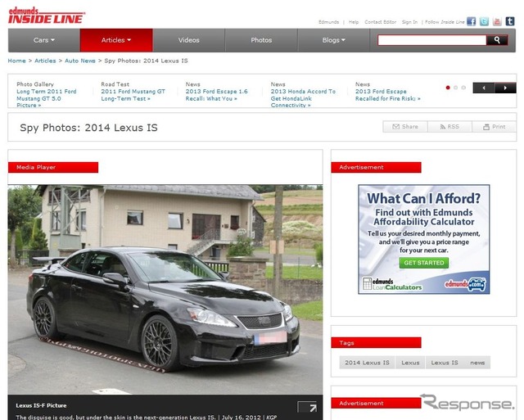Screen dimensions: 524x420
Task: Open 2011 Ford Mustang GT Long-Term Test link
Action: click(x=133, y=95)
